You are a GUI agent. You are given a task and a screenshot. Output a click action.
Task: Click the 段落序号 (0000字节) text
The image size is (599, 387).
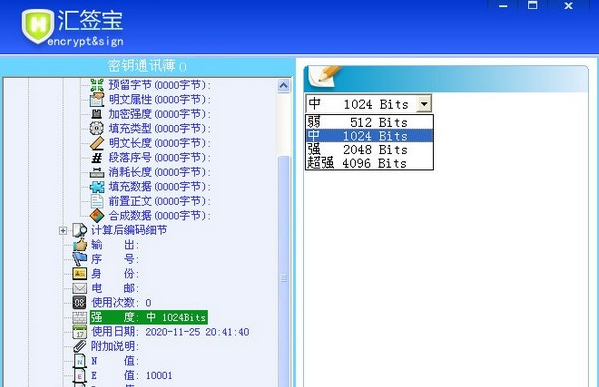pyautogui.click(x=160, y=157)
